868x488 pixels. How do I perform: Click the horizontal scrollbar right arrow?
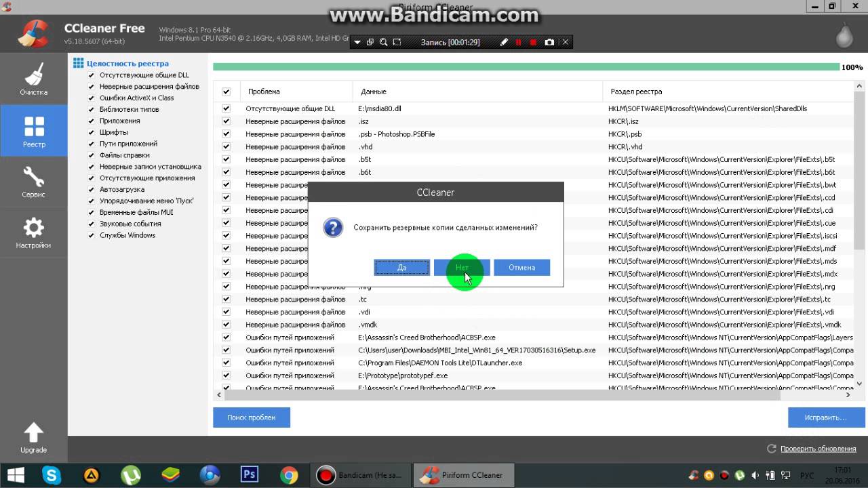(x=849, y=394)
